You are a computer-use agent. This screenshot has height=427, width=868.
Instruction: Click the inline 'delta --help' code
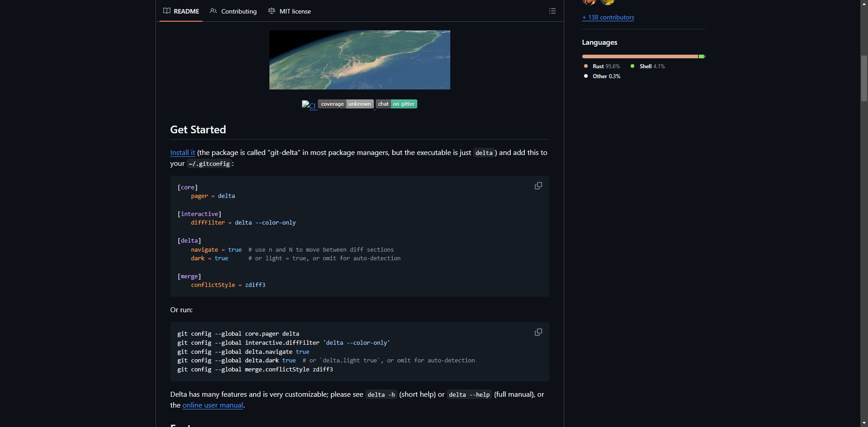click(469, 394)
